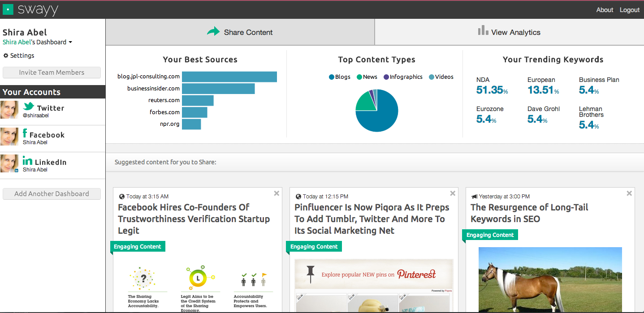Click the Add Another Dashboard button
This screenshot has height=313, width=644.
(52, 193)
